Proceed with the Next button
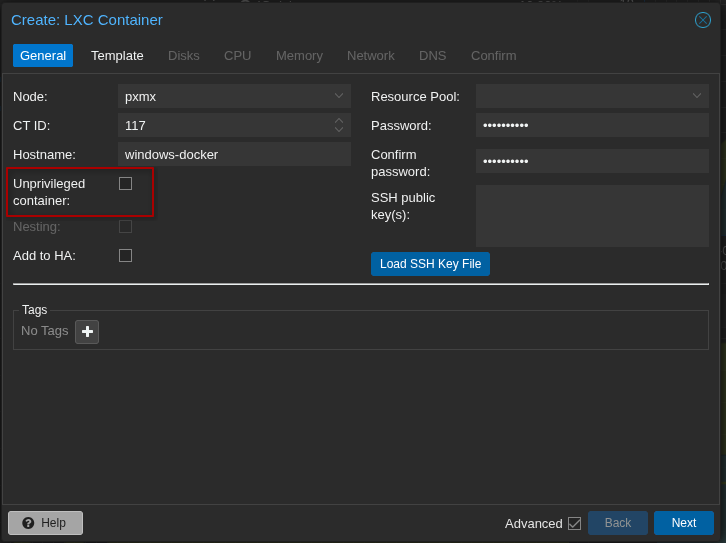Screen dimensions: 726x543 (x=683, y=523)
